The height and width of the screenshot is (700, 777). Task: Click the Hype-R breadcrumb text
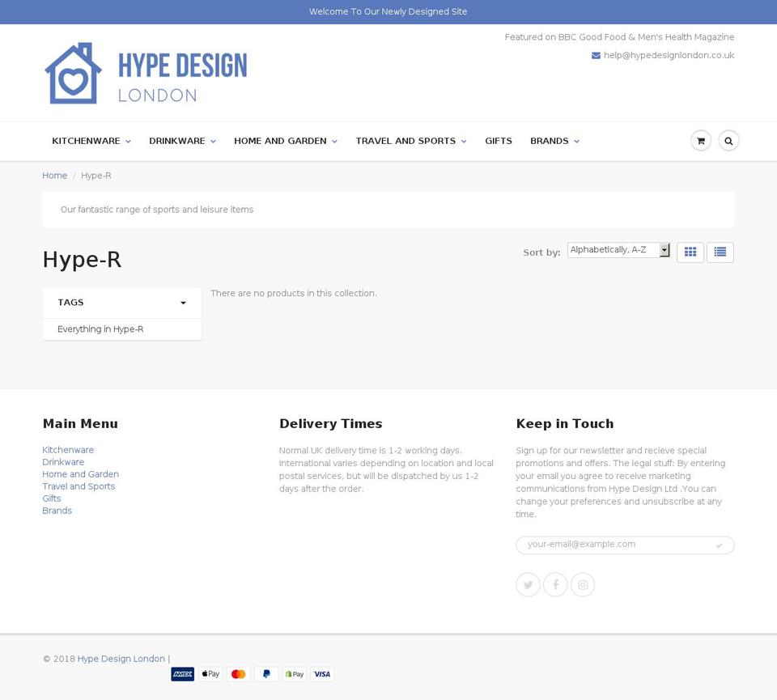(x=96, y=176)
